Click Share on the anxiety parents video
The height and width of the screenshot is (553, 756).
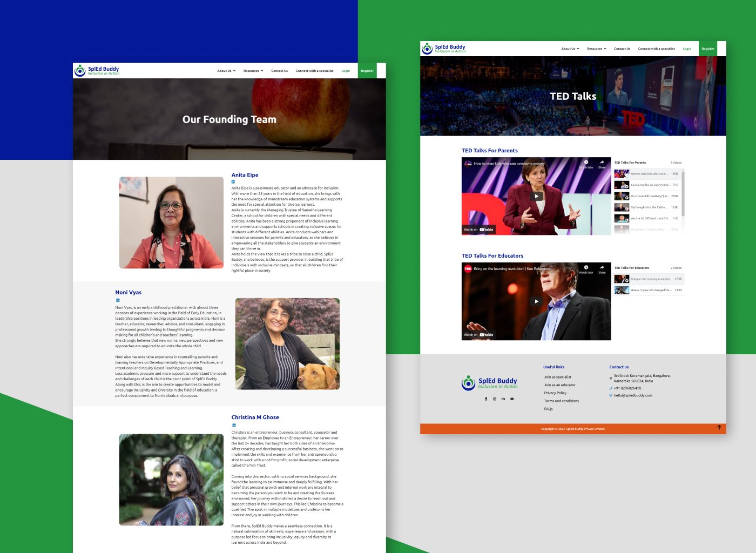click(x=602, y=164)
